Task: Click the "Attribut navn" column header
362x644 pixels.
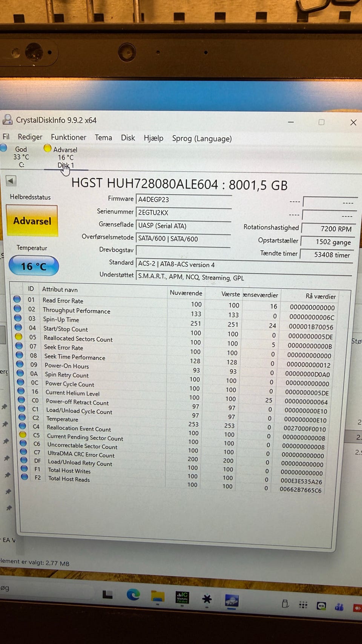Action: click(60, 289)
